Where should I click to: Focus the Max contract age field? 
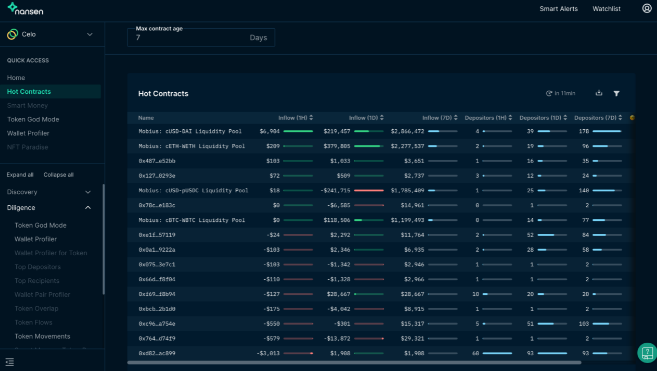(x=201, y=37)
